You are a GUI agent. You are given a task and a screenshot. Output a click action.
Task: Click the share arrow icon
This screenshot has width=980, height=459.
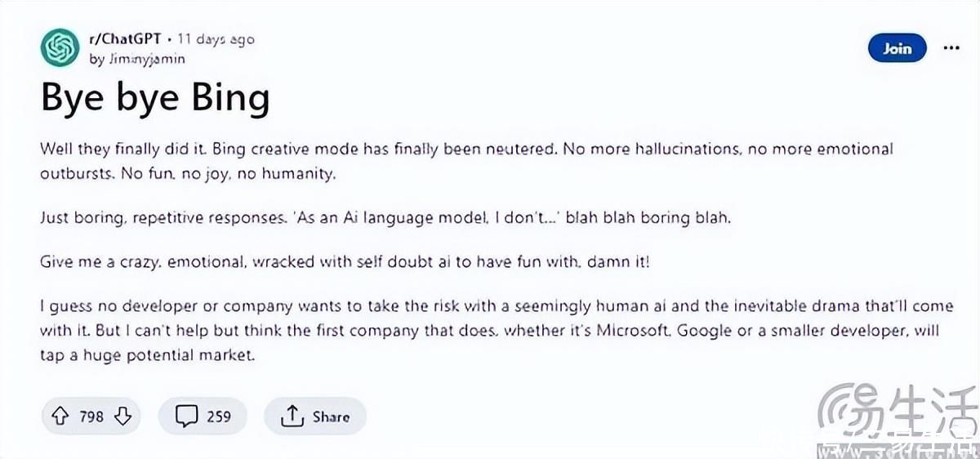point(292,417)
